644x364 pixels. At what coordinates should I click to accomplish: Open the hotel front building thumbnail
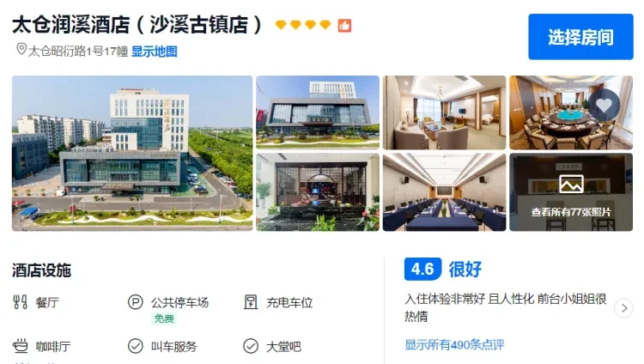[x=318, y=112]
